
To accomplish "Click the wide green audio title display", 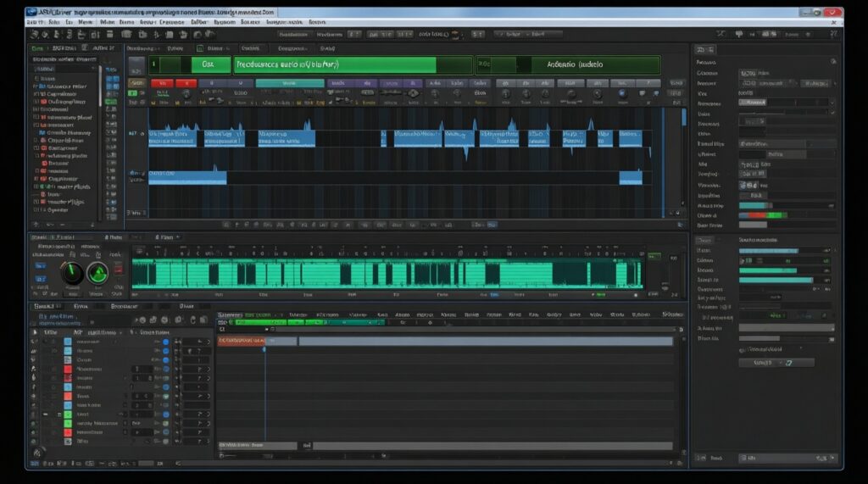I will pos(353,64).
